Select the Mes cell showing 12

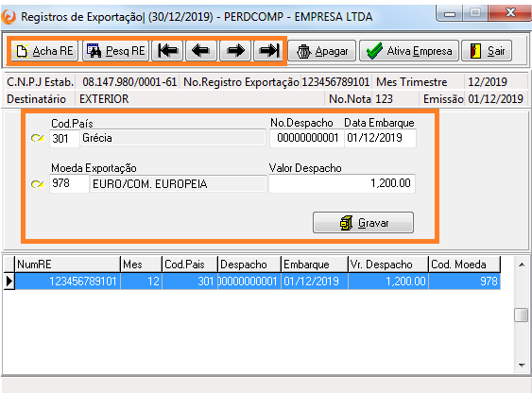coord(141,282)
